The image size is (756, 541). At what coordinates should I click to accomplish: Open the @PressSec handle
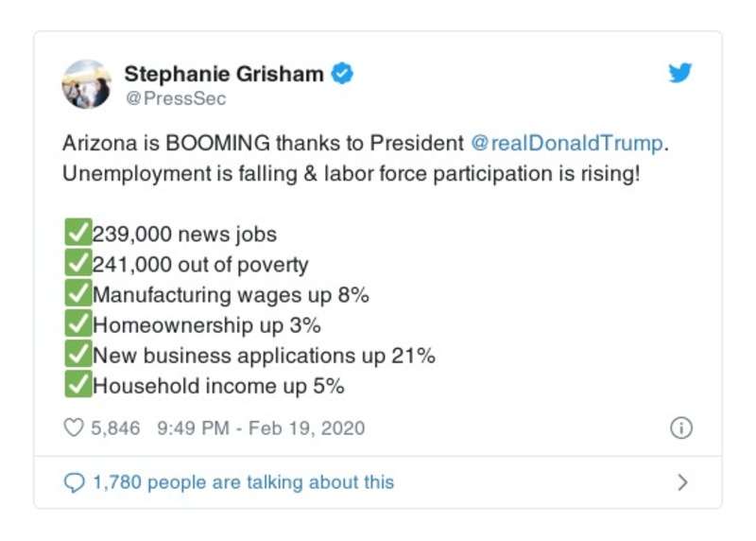(x=175, y=98)
